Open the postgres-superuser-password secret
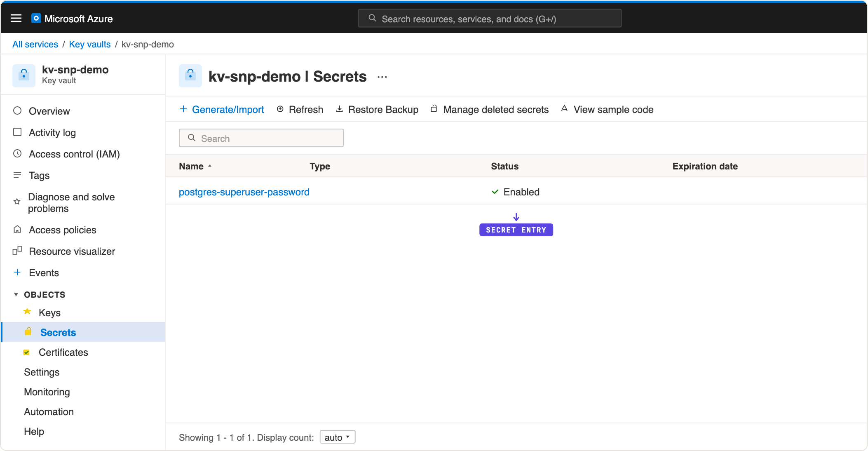The width and height of the screenshot is (868, 451). pos(244,192)
